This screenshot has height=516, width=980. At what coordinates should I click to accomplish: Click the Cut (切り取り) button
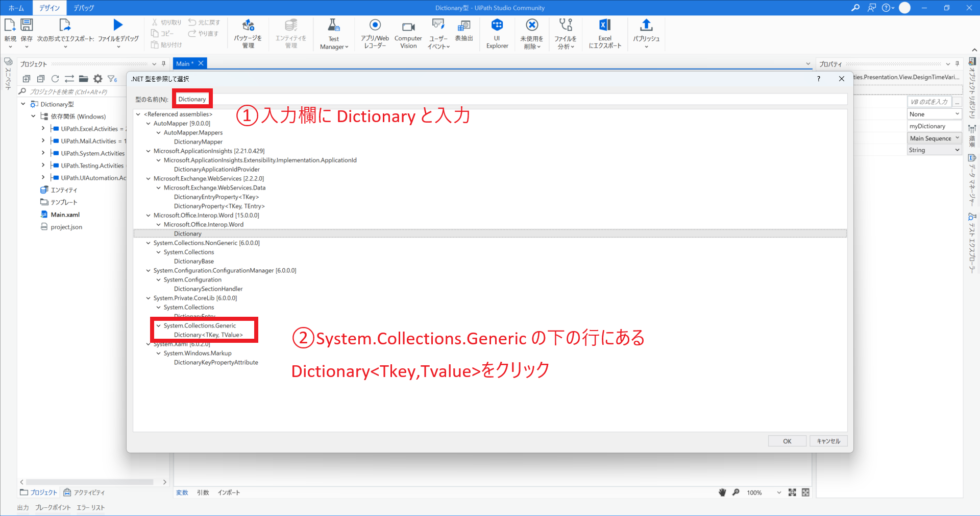166,22
